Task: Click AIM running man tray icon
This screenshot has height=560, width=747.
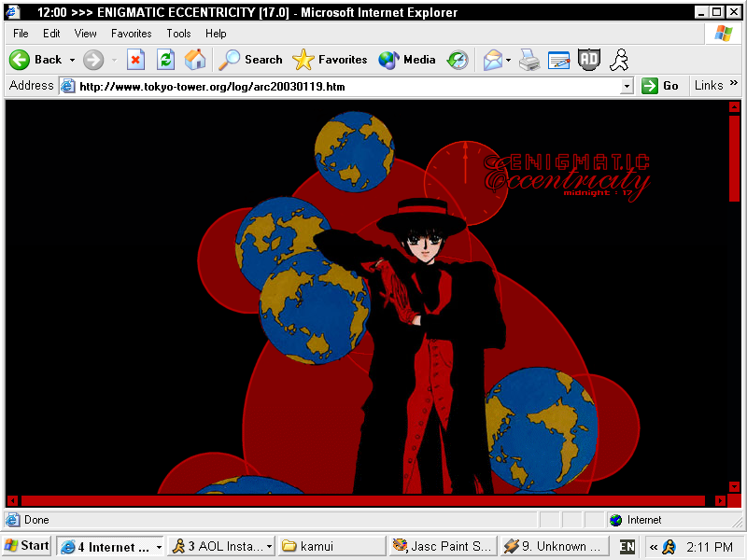Action: pyautogui.click(x=669, y=547)
